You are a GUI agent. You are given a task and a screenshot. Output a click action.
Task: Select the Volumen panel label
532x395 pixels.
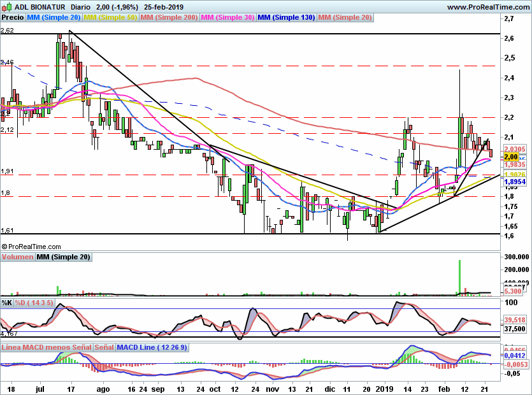(17, 257)
